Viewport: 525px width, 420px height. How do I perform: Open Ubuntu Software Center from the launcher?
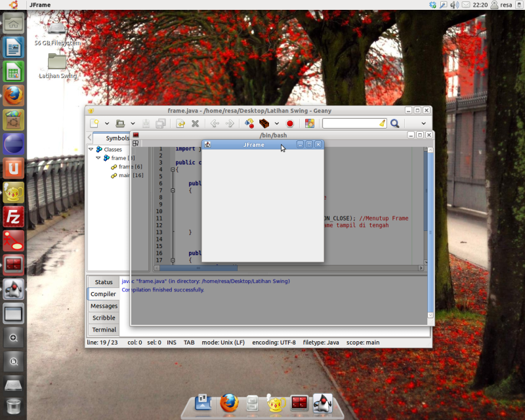pos(13,119)
